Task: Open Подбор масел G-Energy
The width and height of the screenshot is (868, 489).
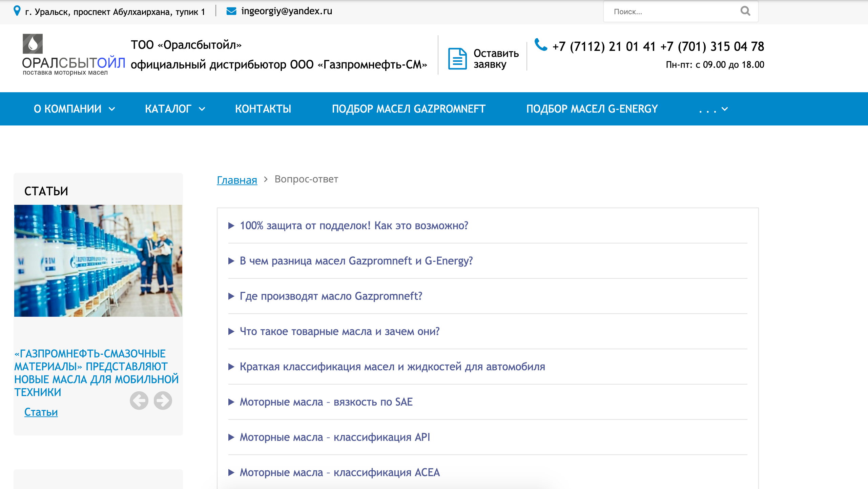Action: [592, 109]
